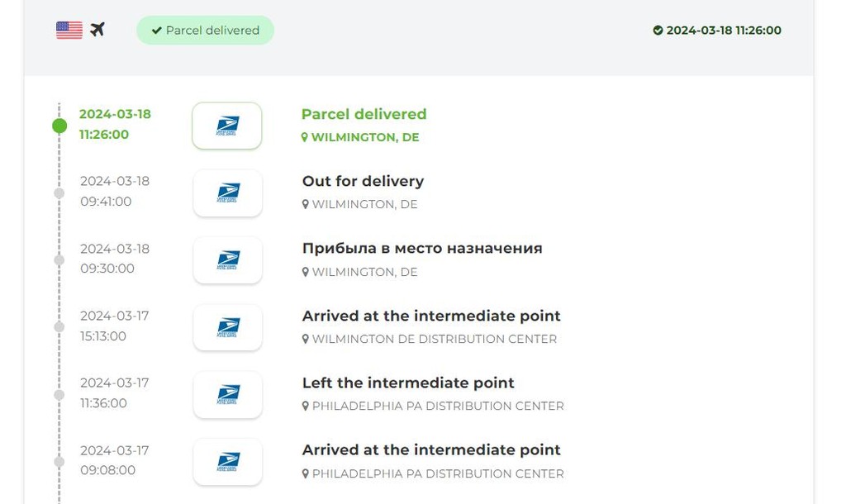Click the PHILADELPHIA PA DISTRIBUTION CENTER location at 11:36:00

(x=438, y=406)
